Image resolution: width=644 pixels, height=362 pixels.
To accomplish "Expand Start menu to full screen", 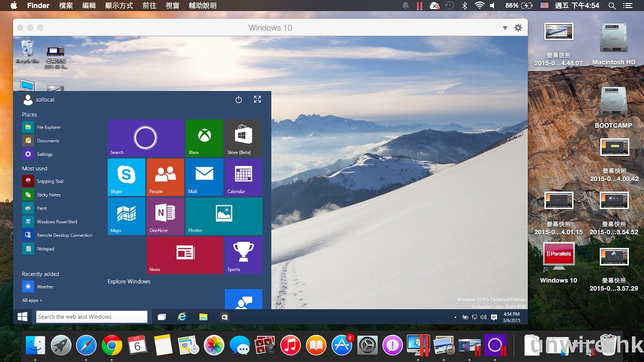I will click(x=258, y=100).
